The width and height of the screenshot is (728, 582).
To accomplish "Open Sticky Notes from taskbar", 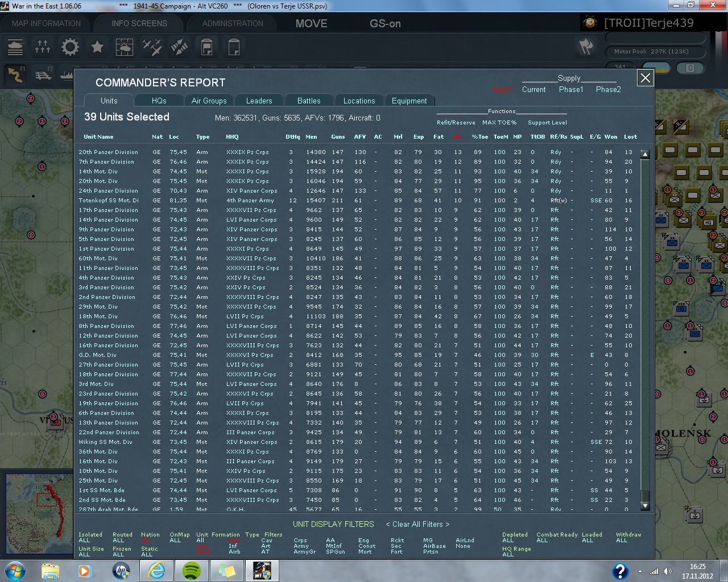I will (227, 570).
